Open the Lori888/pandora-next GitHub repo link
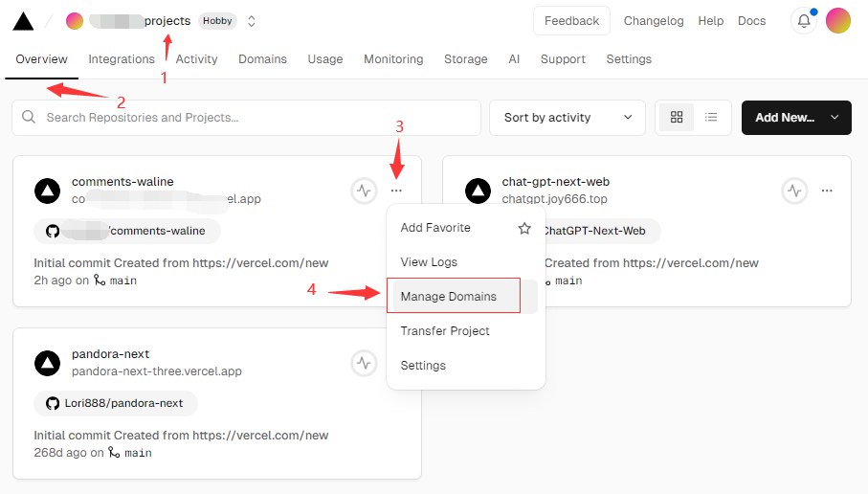 (116, 403)
